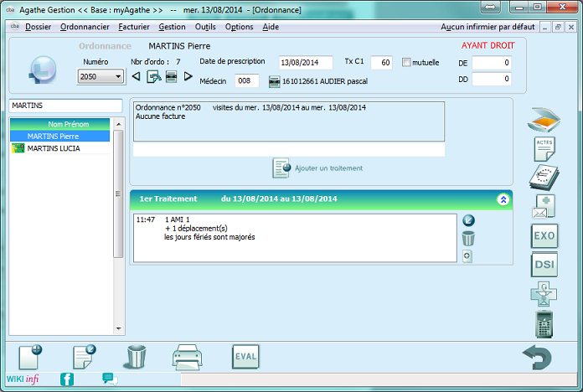Click the clock icon beside Ordonnance header

pyautogui.click(x=43, y=70)
